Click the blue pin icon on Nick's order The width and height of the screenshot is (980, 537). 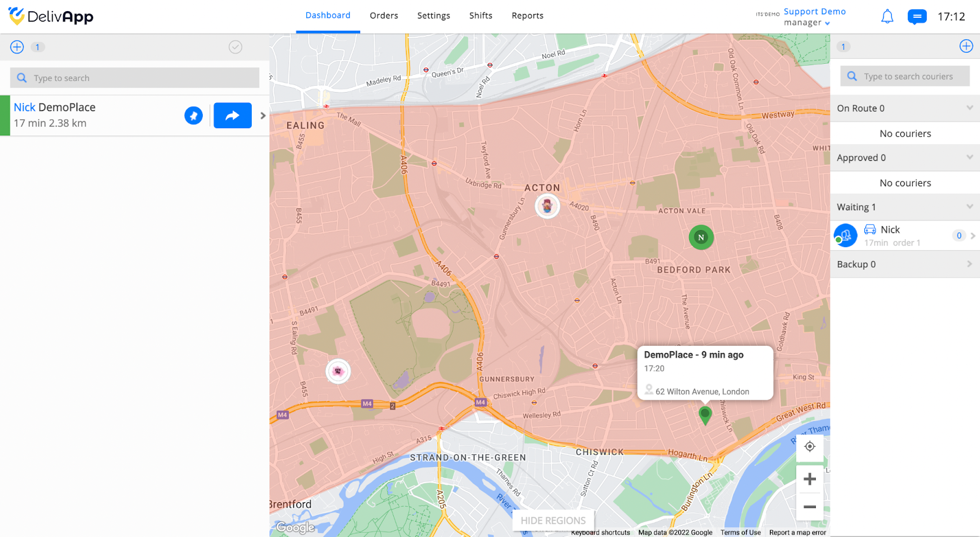click(194, 115)
